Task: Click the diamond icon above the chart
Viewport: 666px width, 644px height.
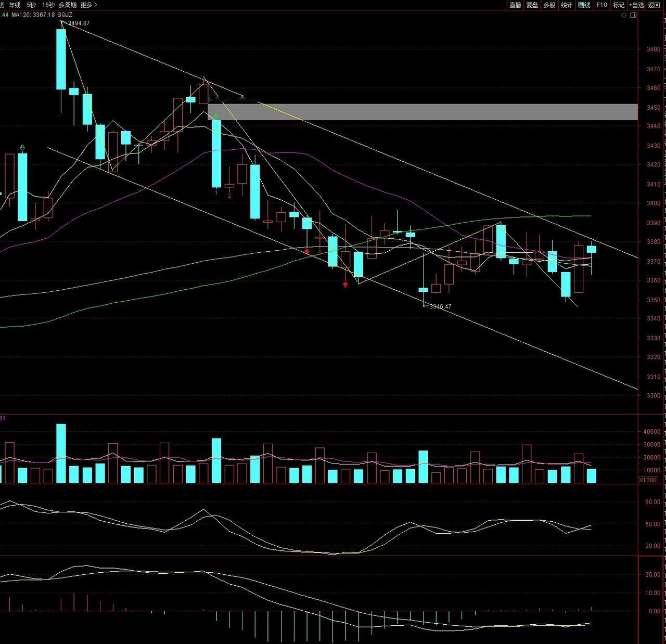Action: pyautogui.click(x=624, y=15)
